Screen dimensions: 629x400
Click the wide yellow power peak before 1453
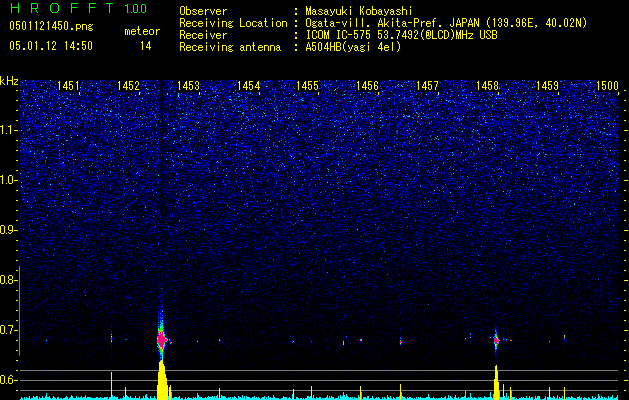click(x=162, y=380)
